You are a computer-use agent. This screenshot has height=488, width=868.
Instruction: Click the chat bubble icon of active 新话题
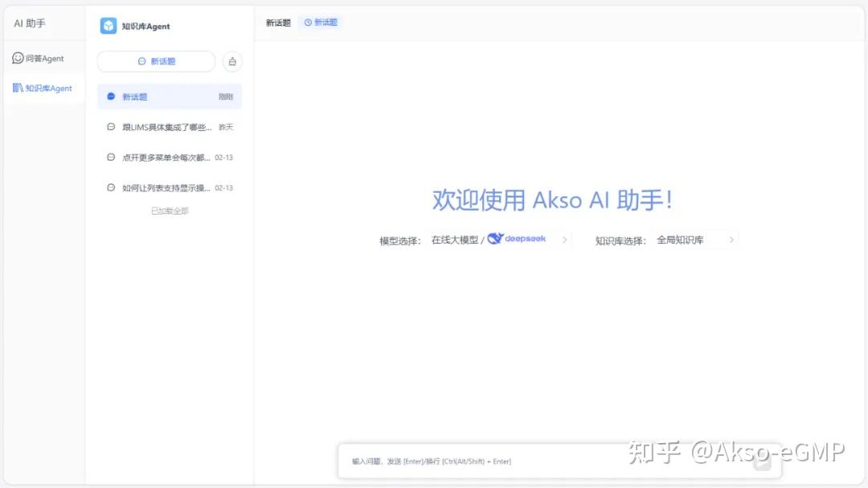109,96
